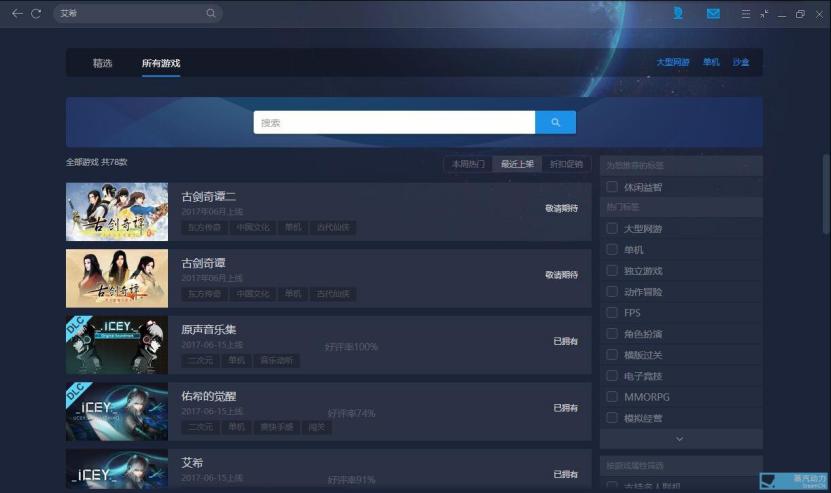Check the 动作冒险 checkbox
Screen dimensions: 831x493
(x=612, y=292)
